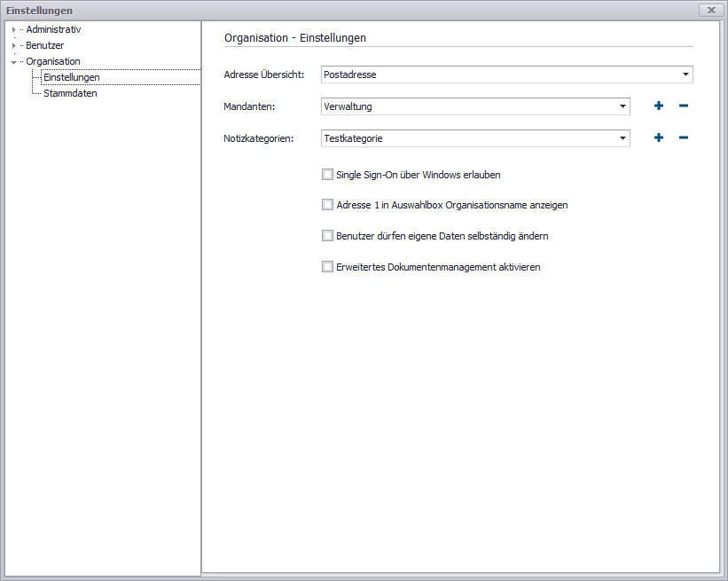Select Stammdaten in the navigation tree
Image resolution: width=728 pixels, height=581 pixels.
pos(70,93)
